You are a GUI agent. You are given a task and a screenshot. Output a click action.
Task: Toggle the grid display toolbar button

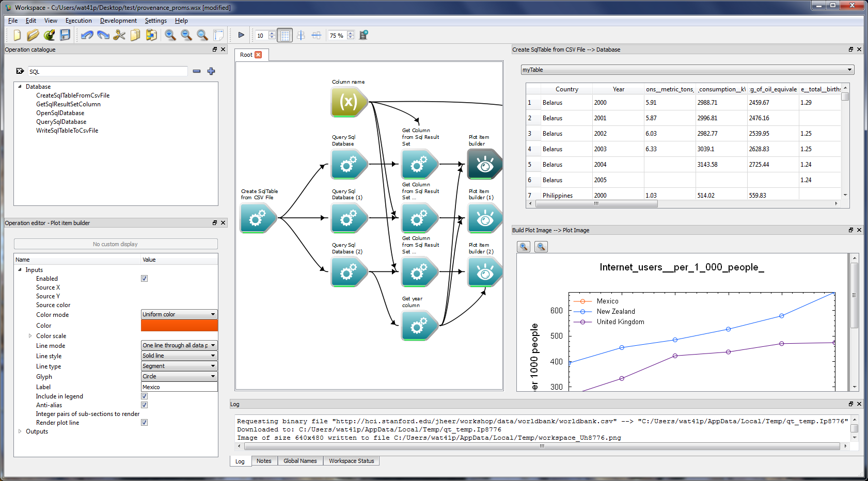pyautogui.click(x=285, y=35)
